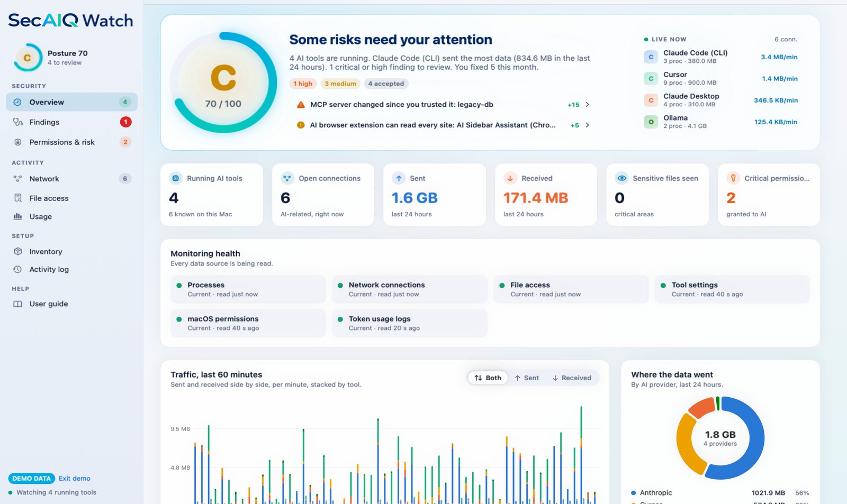
Task: Click the Open connections card icon
Action: (x=287, y=178)
